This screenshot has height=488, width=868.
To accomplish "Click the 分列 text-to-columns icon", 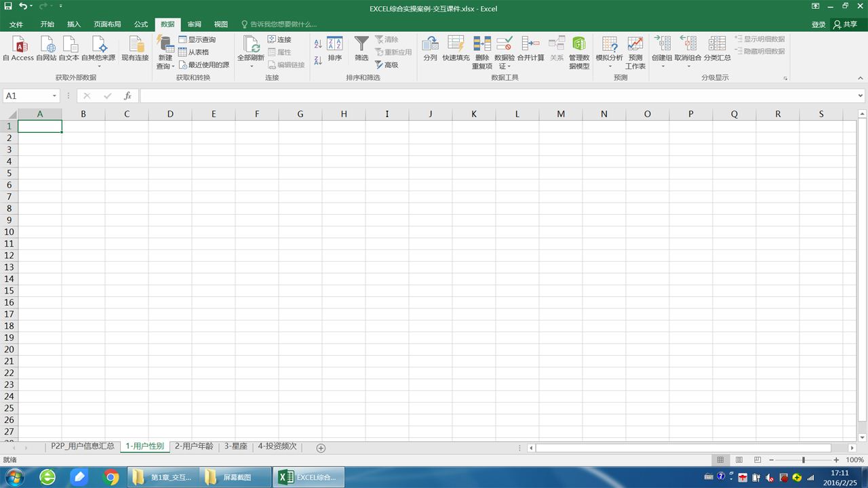I will tap(430, 49).
